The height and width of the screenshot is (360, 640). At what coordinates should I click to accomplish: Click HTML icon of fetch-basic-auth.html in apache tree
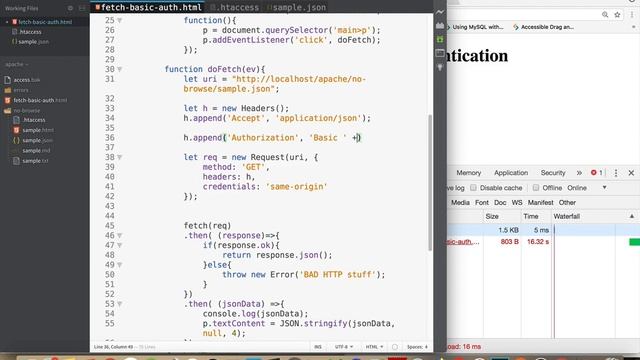[x=7, y=100]
